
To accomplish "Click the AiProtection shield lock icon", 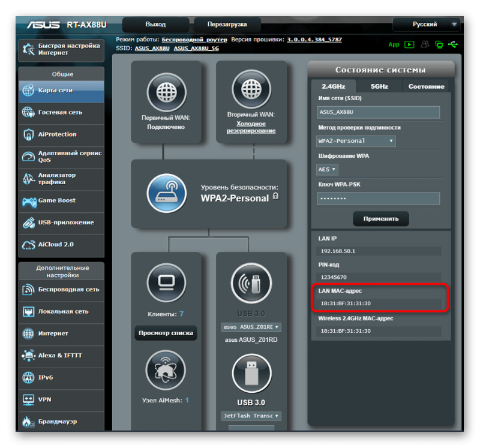I will tap(28, 134).
